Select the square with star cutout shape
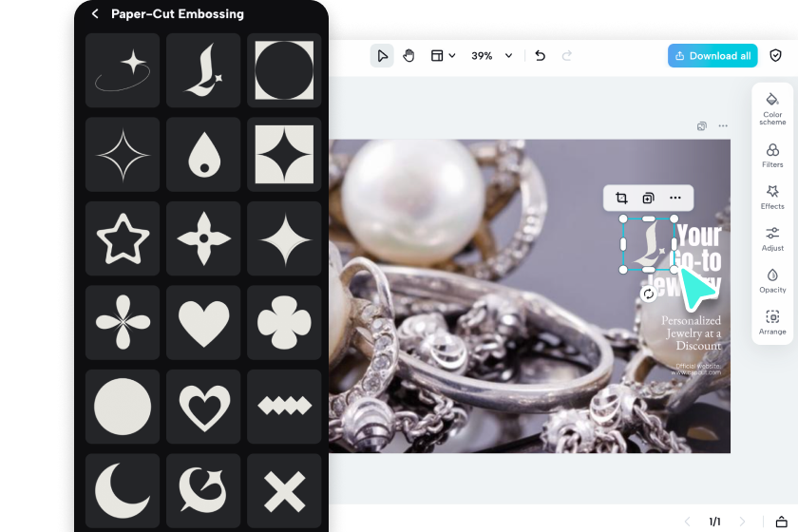Screen dimensions: 798x532 (x=284, y=154)
